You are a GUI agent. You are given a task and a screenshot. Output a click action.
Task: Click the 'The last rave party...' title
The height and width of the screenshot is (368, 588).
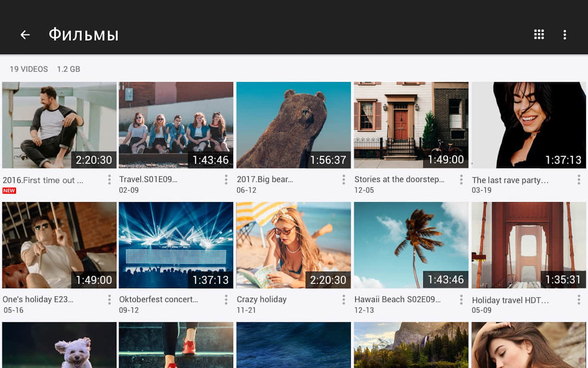pos(510,180)
